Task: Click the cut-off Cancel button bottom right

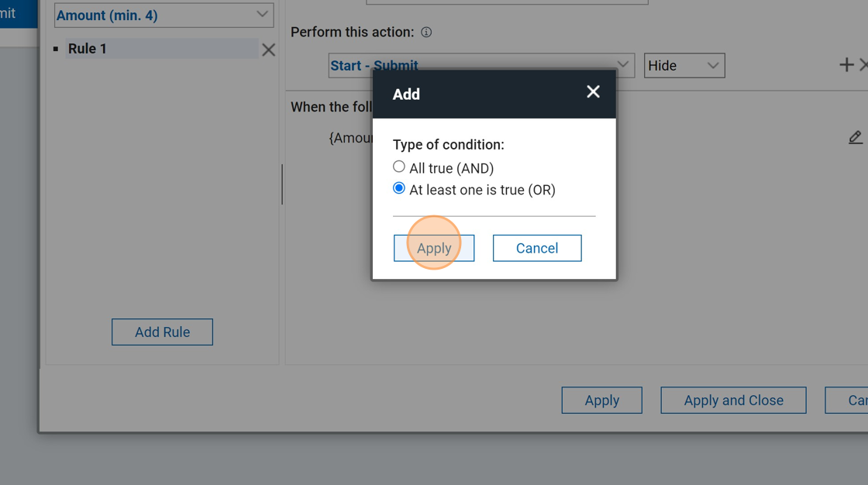Action: 852,401
